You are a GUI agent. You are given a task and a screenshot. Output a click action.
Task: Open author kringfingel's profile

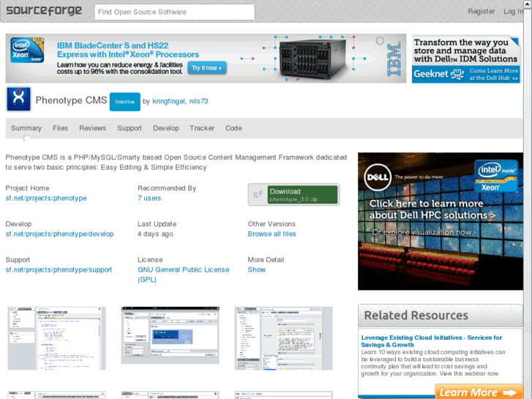click(168, 101)
